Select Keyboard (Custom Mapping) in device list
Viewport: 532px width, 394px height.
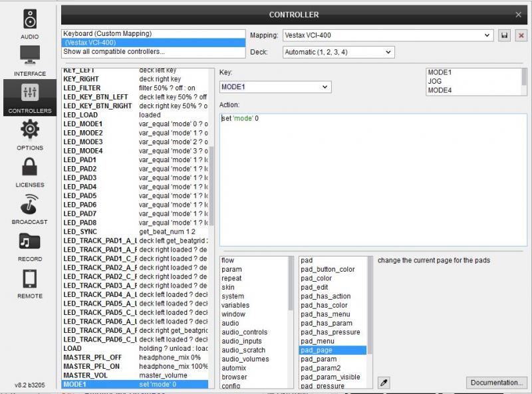[108, 33]
